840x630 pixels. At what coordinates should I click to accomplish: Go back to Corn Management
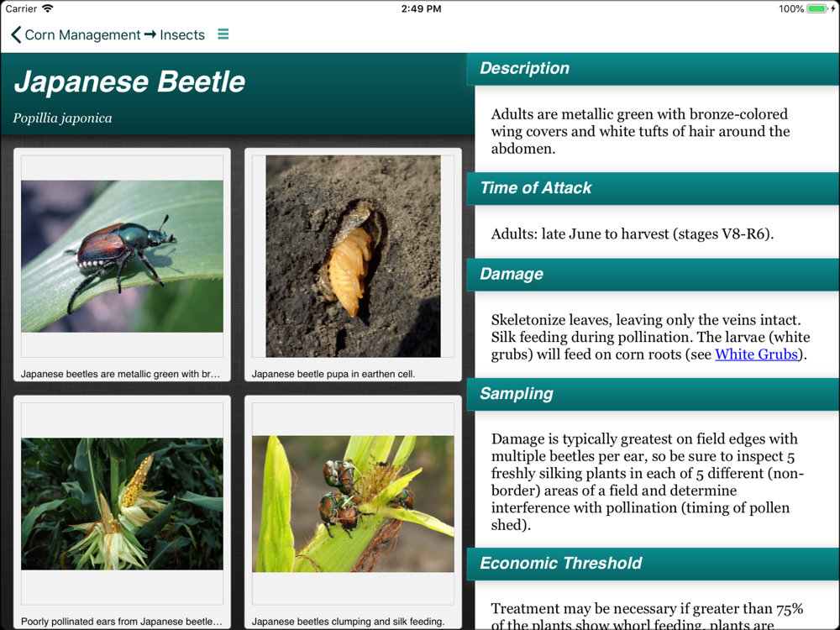[x=82, y=34]
